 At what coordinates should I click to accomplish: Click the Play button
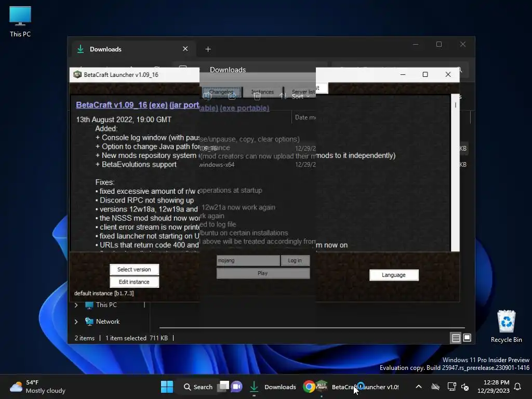263,273
